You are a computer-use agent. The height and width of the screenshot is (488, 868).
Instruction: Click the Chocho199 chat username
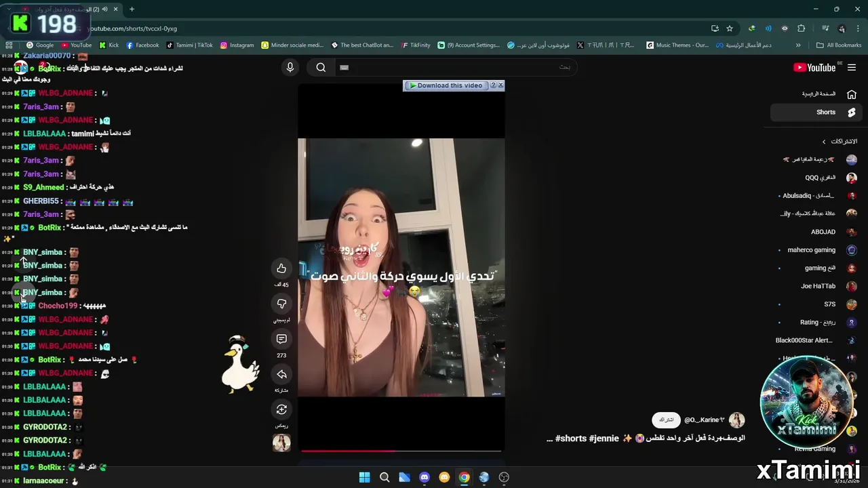tap(58, 306)
